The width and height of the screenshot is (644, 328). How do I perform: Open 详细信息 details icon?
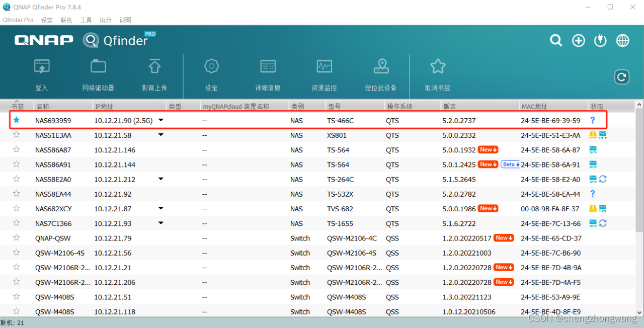point(268,67)
